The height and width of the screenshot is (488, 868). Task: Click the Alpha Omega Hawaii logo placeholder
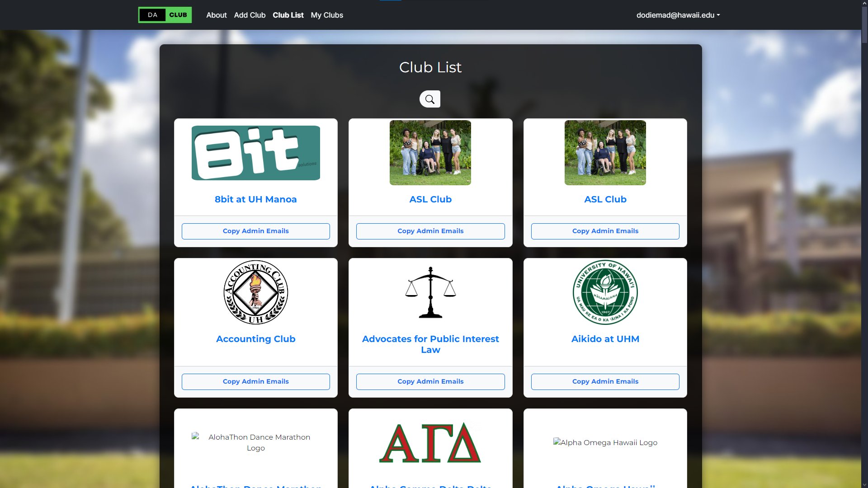(605, 442)
